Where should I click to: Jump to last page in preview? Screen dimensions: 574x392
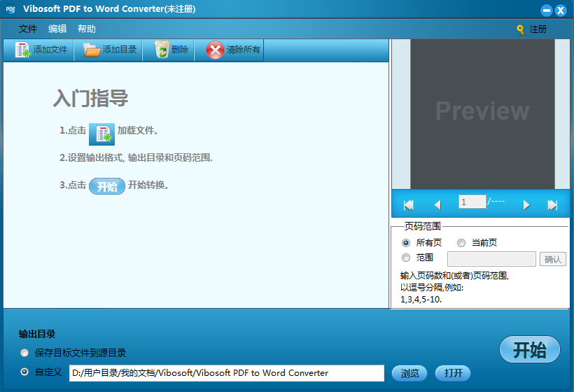(x=552, y=205)
